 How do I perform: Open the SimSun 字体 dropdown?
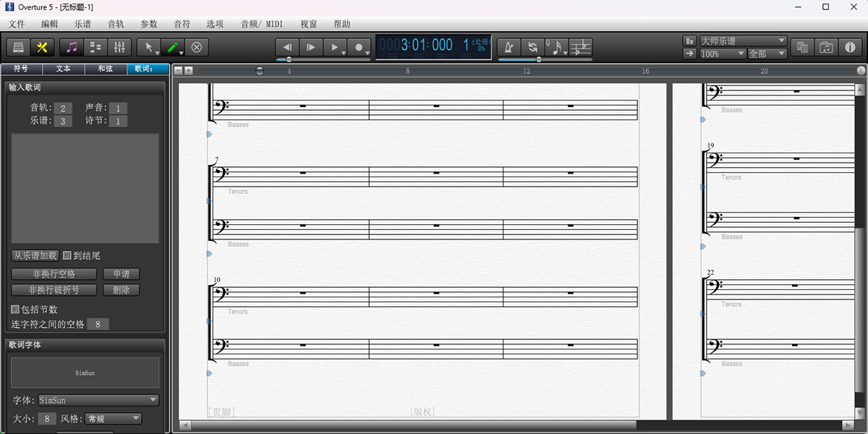(x=99, y=400)
